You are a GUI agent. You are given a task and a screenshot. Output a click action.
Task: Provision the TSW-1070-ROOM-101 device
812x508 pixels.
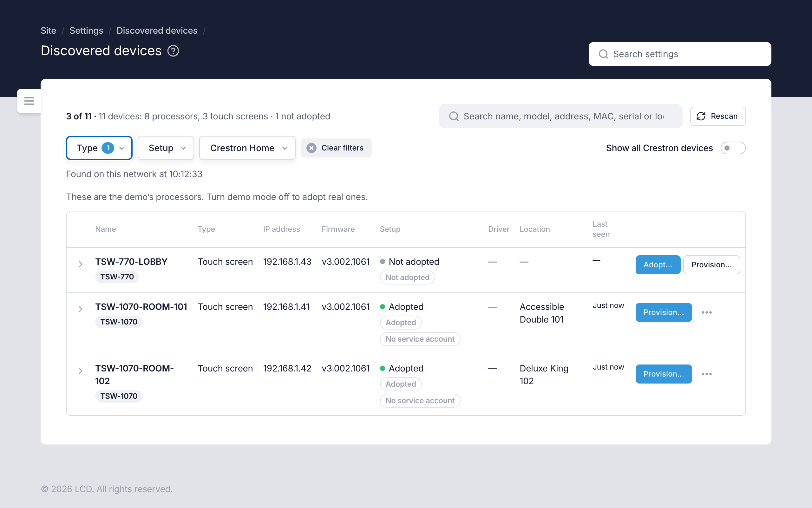663,312
